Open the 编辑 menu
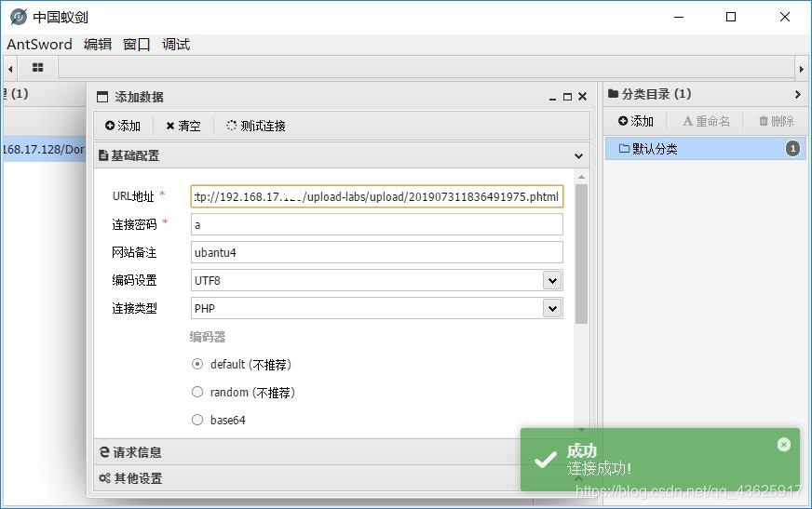This screenshot has height=509, width=812. coord(98,45)
